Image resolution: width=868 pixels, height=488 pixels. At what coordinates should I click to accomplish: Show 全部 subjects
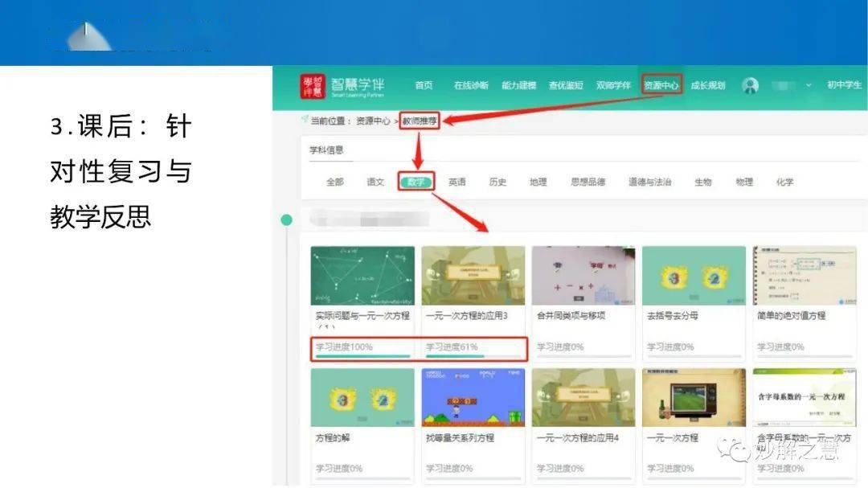(x=334, y=182)
